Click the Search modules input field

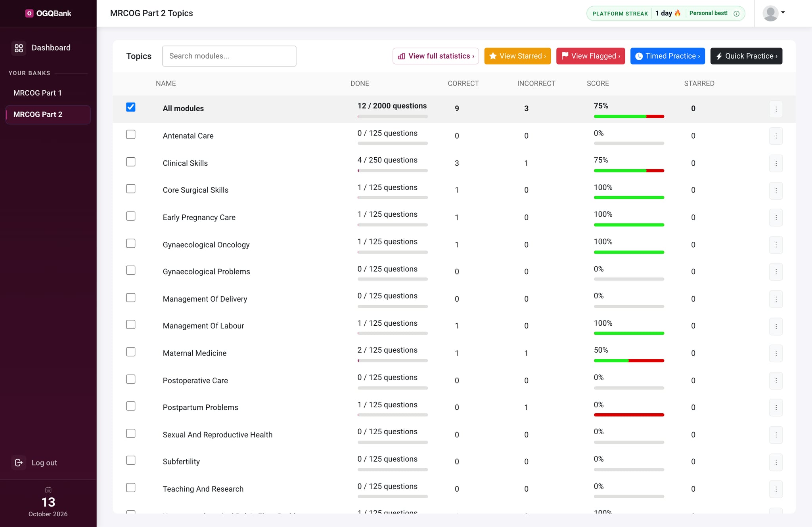(x=229, y=56)
